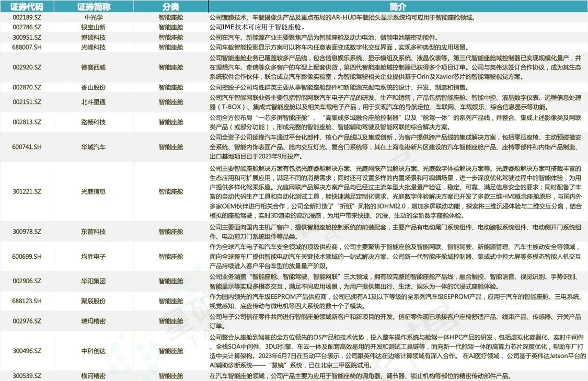Click the 中科创达 company name
This screenshot has width=588, height=381.
(x=94, y=351)
